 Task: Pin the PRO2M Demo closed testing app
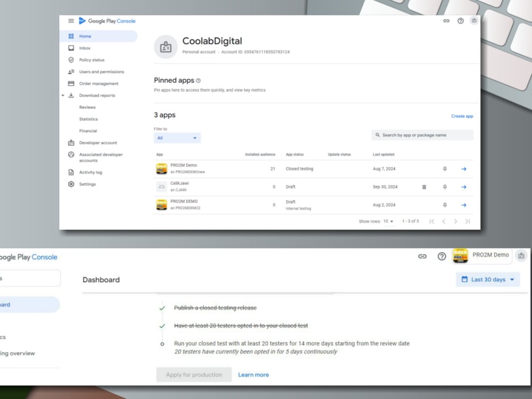[445, 169]
